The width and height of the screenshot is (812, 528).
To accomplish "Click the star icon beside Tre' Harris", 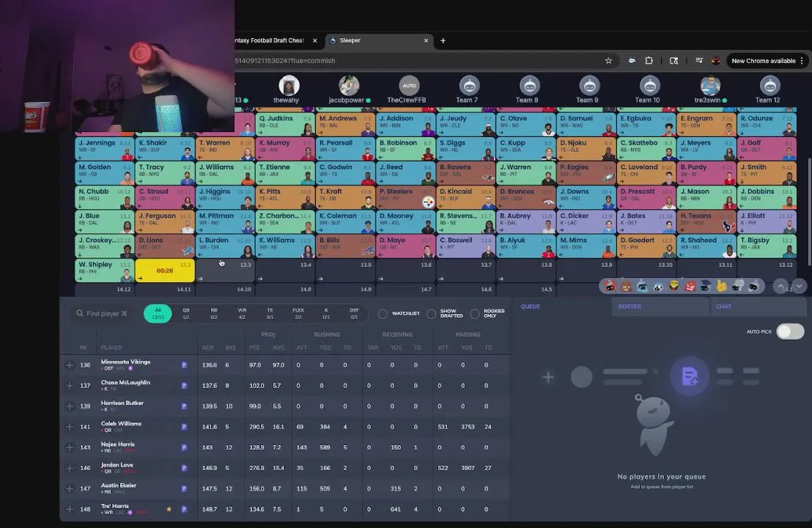I will pos(169,510).
